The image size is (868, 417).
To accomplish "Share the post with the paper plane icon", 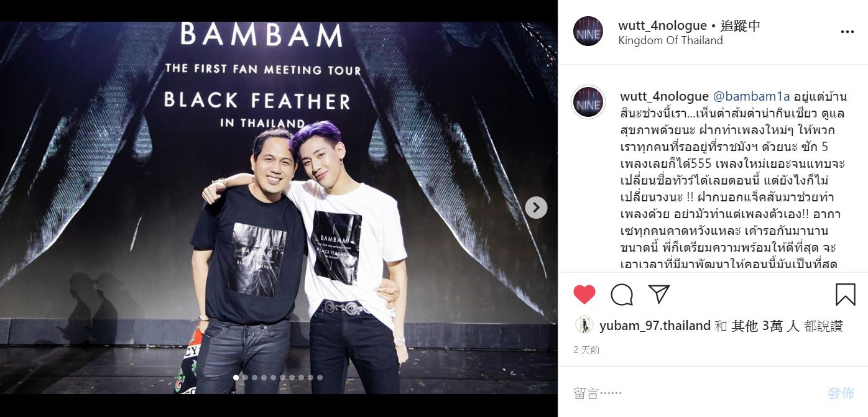I will [x=658, y=293].
